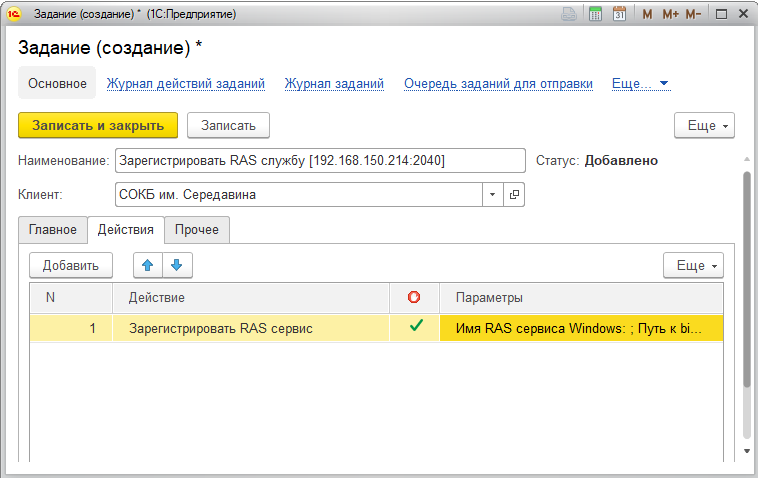This screenshot has width=758, height=478.
Task: Move action up with blue arrow
Action: [x=148, y=265]
